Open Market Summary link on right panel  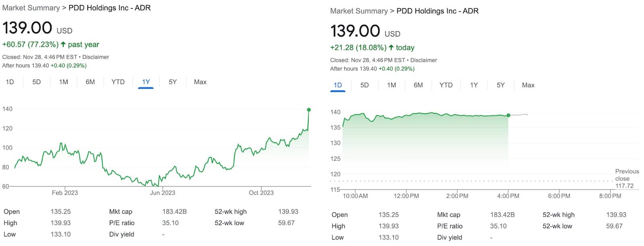tap(359, 11)
